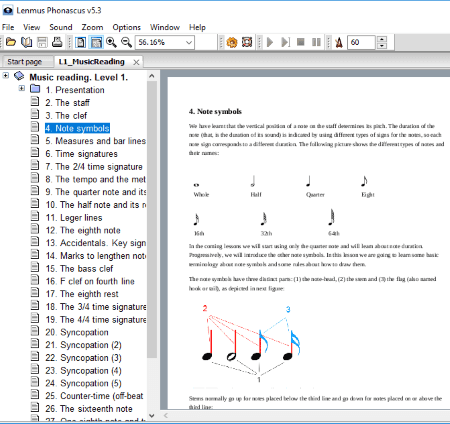Image resolution: width=450 pixels, height=424 pixels.
Task: Open lesson 10. The half note
Action: point(96,205)
